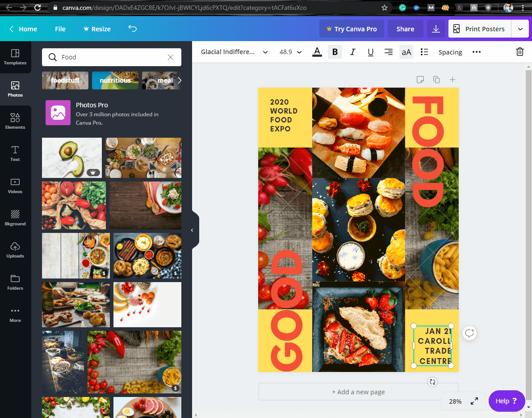532x418 pixels.
Task: Select the text color icon
Action: pyautogui.click(x=317, y=52)
